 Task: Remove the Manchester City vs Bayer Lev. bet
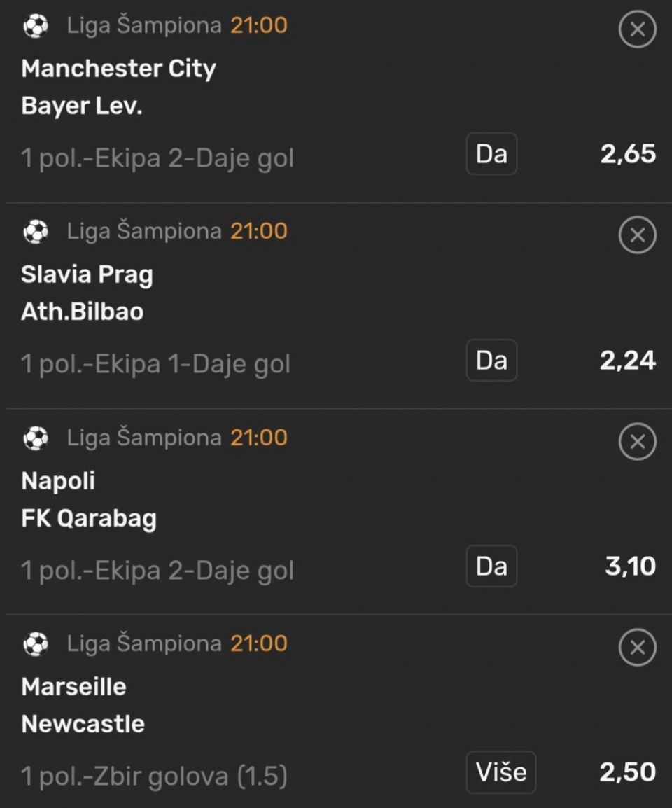pyautogui.click(x=637, y=29)
